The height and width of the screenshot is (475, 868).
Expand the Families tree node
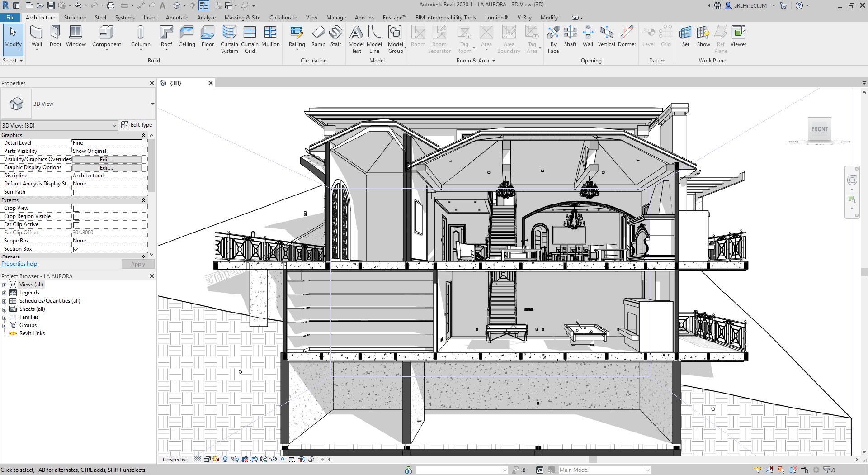[x=5, y=318]
